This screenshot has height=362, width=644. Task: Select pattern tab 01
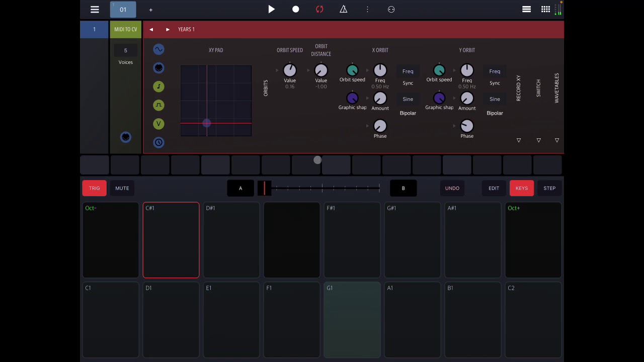(x=123, y=10)
